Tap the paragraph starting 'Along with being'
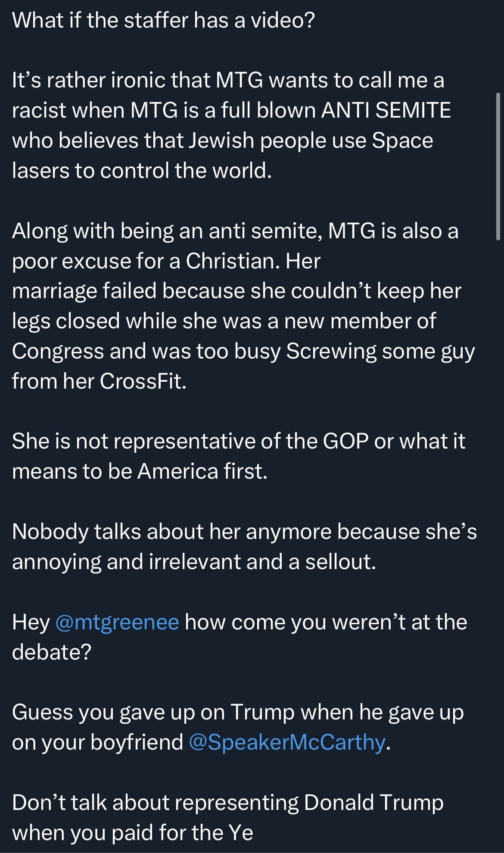504x853 pixels. [243, 306]
